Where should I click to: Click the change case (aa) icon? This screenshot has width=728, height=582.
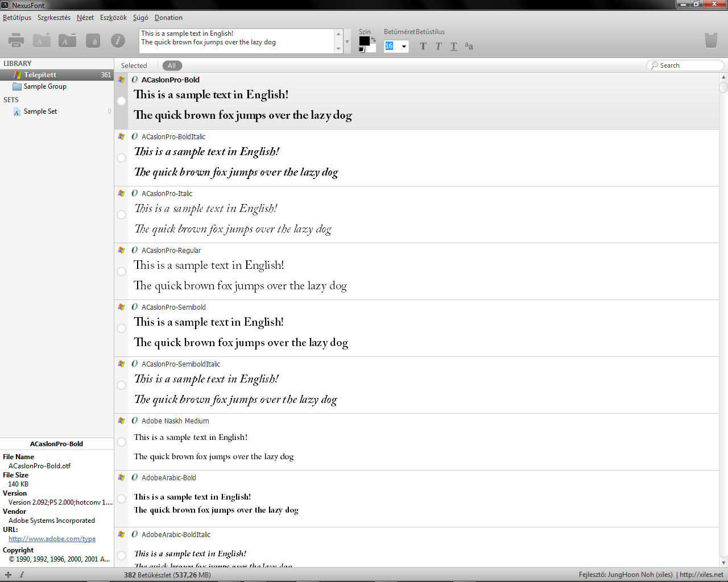pyautogui.click(x=469, y=46)
